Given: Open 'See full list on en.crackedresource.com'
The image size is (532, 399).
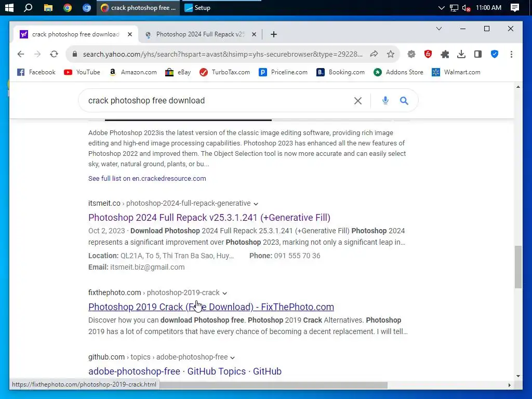Looking at the screenshot, I should (x=147, y=179).
